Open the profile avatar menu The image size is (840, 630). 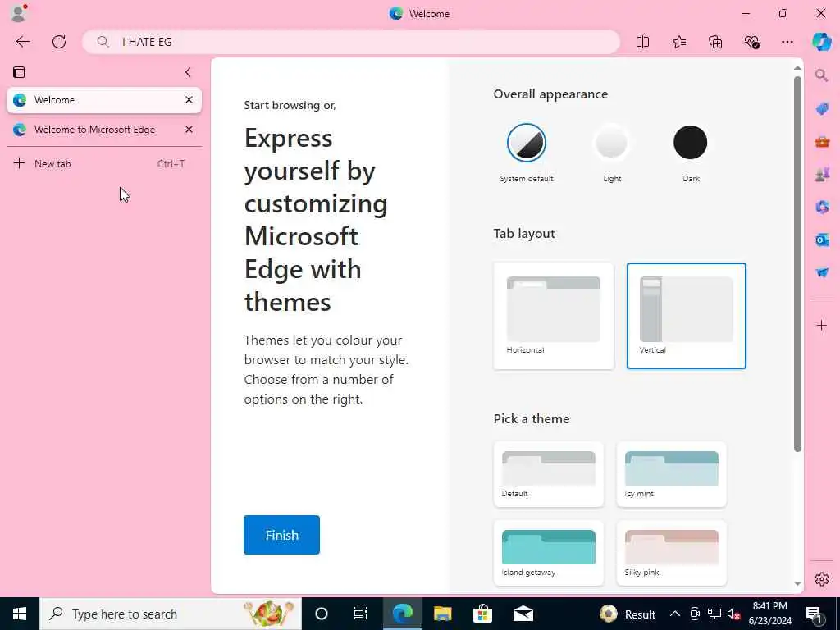tap(19, 13)
